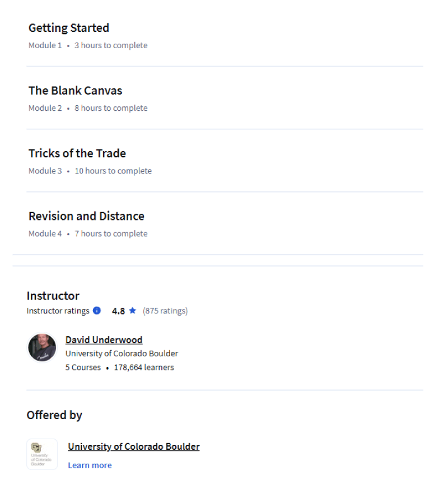Open University of Colorado Boulder link
Image resolution: width=448 pixels, height=489 pixels.
(134, 446)
